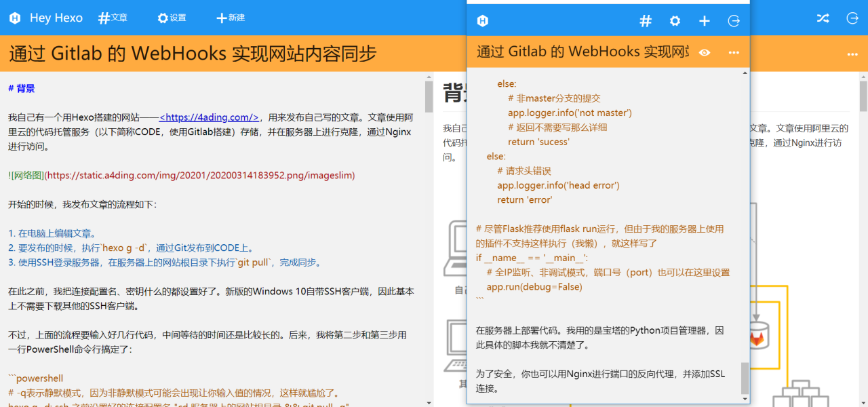Viewport: 868px width, 407px height.
Task: Create a post via 新建 in desktop header
Action: coord(231,18)
